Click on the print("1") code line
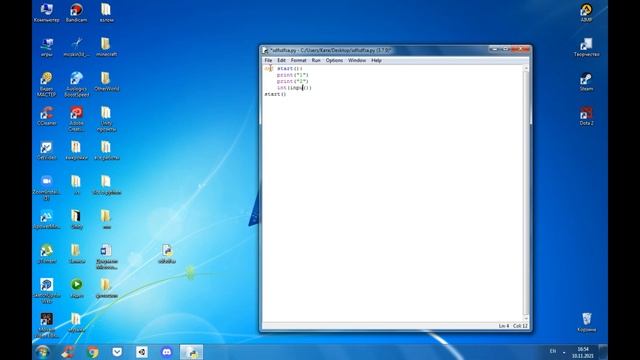The height and width of the screenshot is (360, 640). click(x=293, y=75)
